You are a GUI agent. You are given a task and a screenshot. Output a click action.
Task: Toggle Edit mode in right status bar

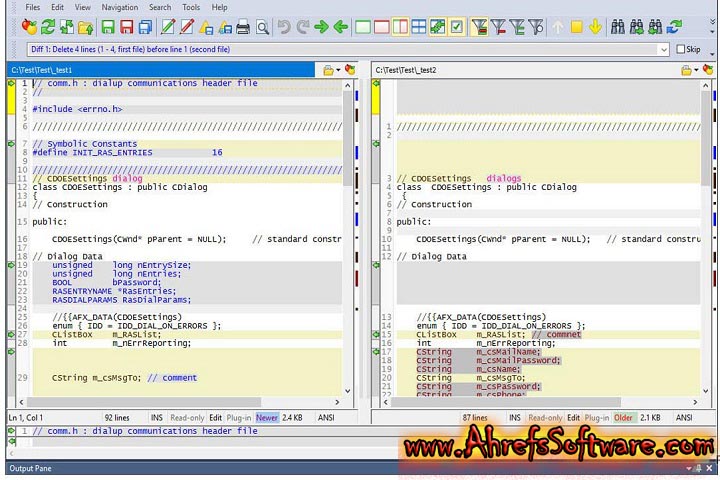click(x=573, y=417)
